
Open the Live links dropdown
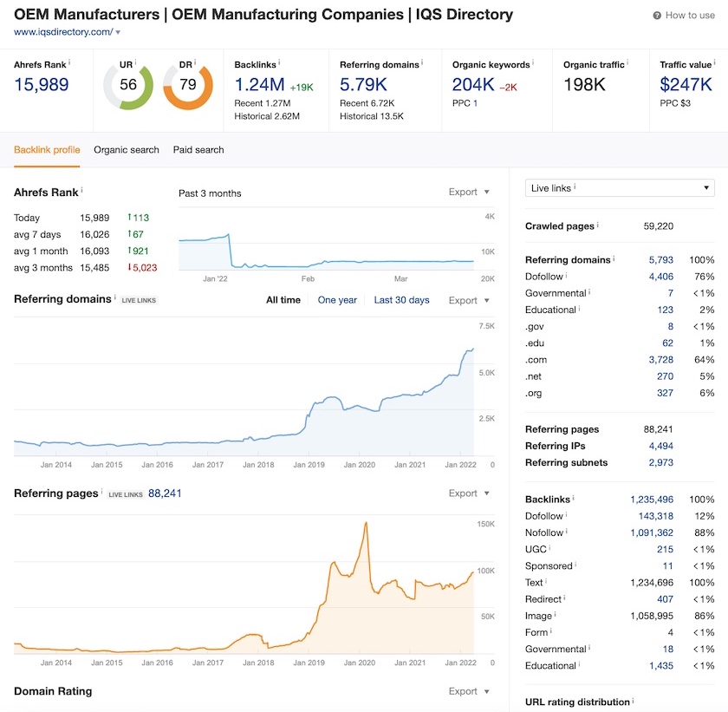[x=620, y=188]
